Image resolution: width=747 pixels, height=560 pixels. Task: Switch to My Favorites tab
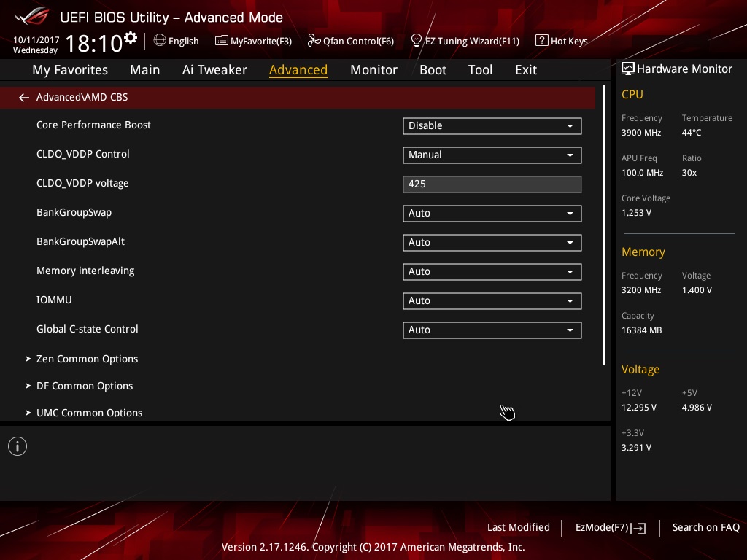pos(70,70)
